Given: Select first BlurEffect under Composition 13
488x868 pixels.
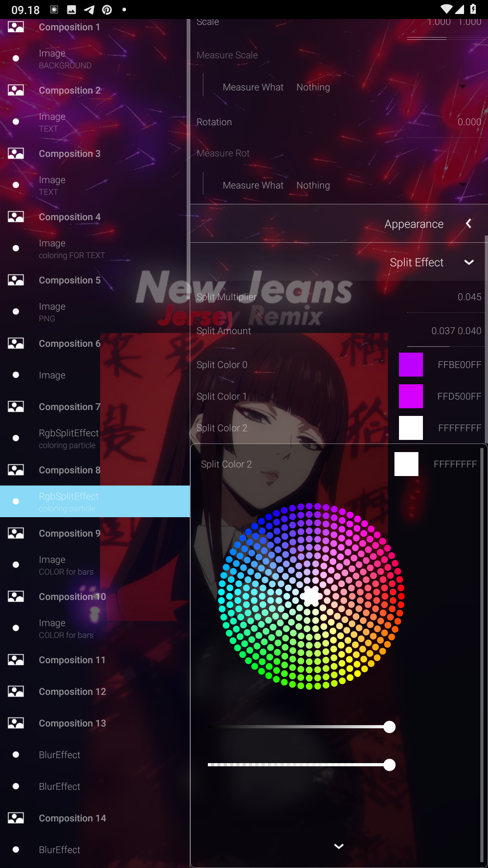Looking at the screenshot, I should 95,755.
